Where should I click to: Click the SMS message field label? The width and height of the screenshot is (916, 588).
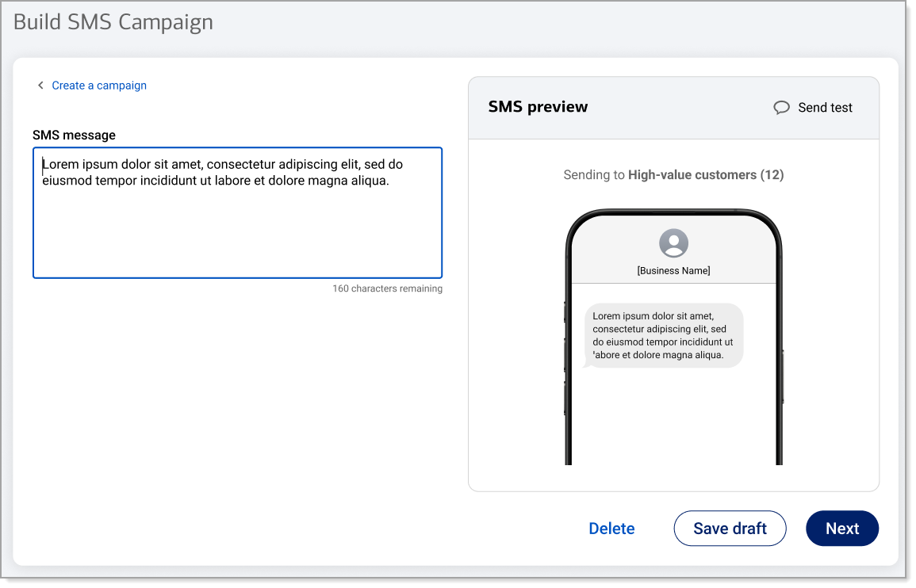(74, 136)
